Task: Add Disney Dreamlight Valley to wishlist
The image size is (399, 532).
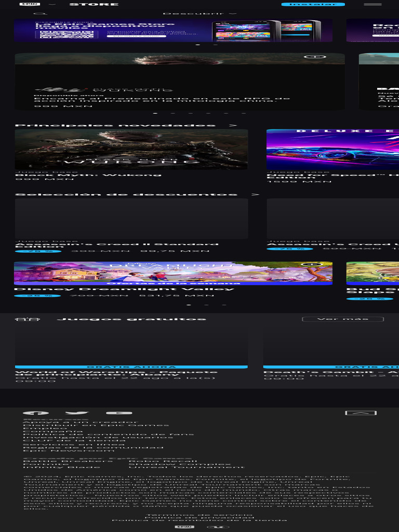Action: pyautogui.click(x=313, y=264)
